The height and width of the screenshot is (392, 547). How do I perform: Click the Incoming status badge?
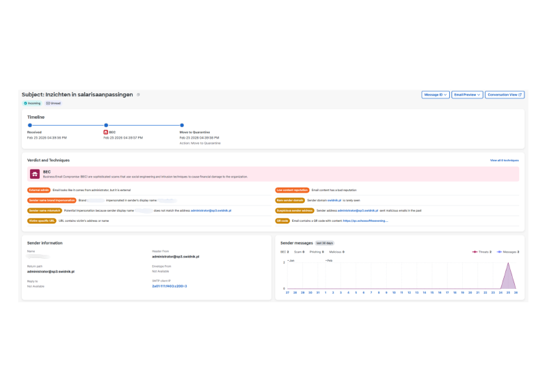click(x=32, y=103)
